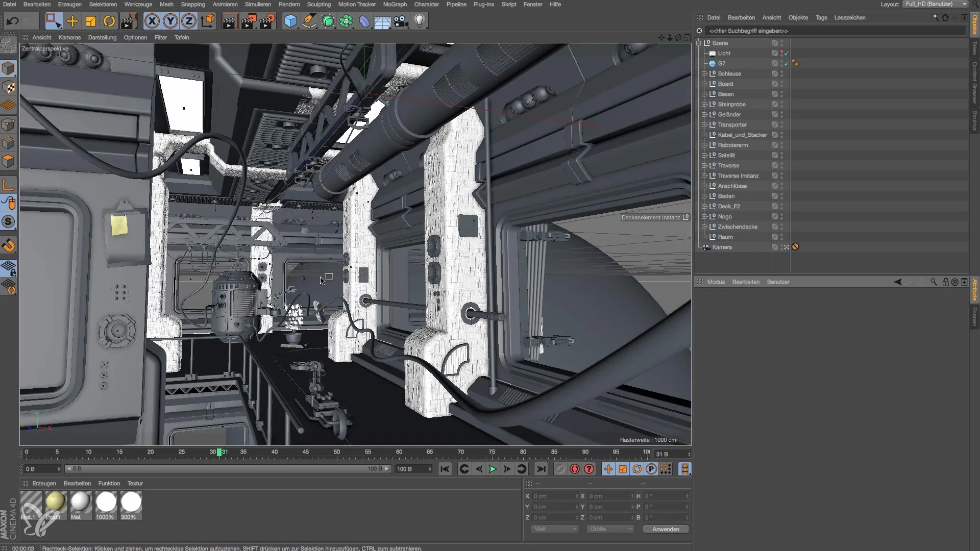Open the viewport Kameras menu
The height and width of the screenshot is (551, 980).
[x=69, y=37]
